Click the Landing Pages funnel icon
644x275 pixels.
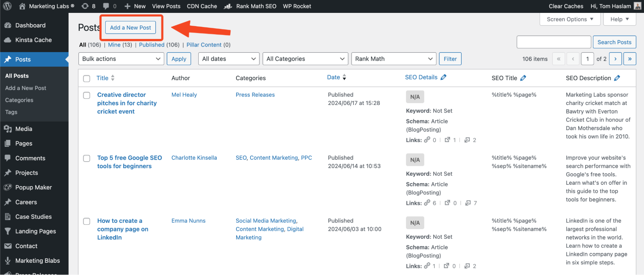8,231
